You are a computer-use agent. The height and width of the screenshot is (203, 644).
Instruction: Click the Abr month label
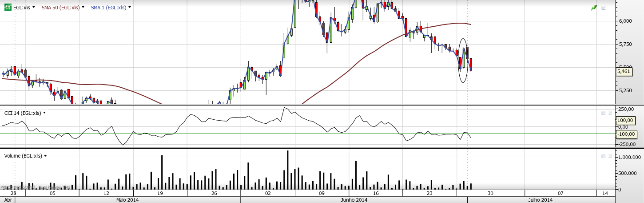(7, 200)
